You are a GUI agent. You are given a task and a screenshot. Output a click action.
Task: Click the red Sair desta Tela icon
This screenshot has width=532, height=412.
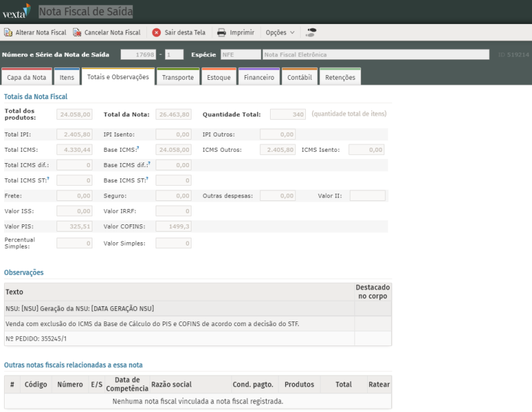point(156,32)
